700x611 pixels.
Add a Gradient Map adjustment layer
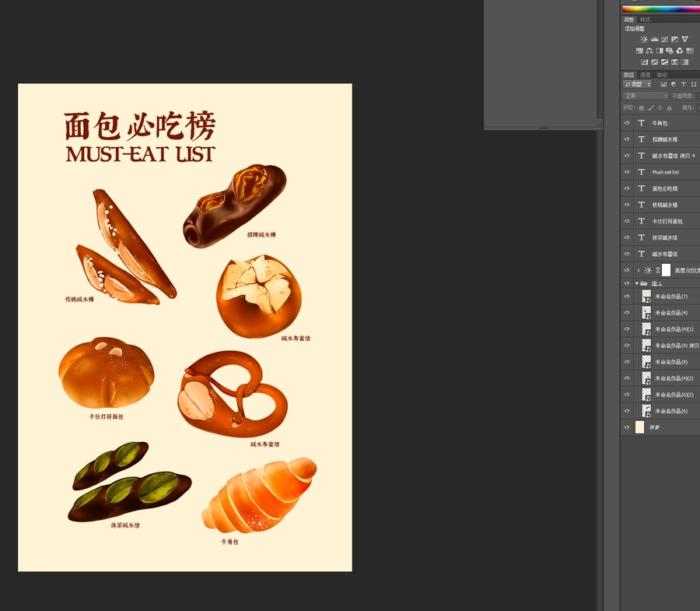point(684,62)
